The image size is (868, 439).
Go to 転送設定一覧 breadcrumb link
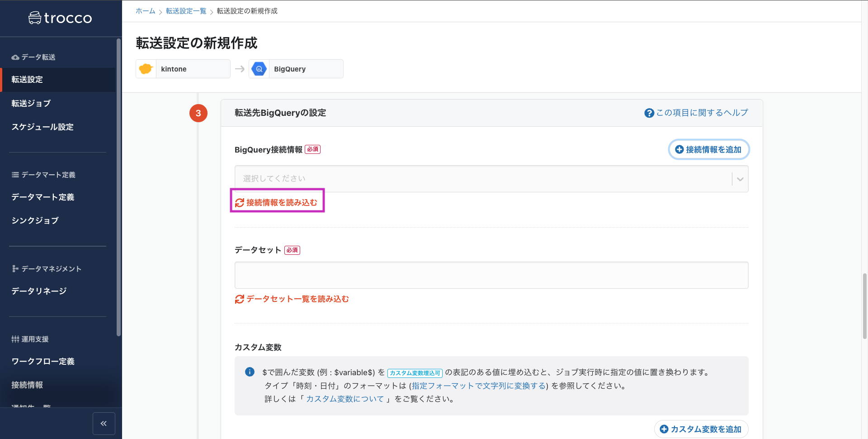click(x=186, y=11)
